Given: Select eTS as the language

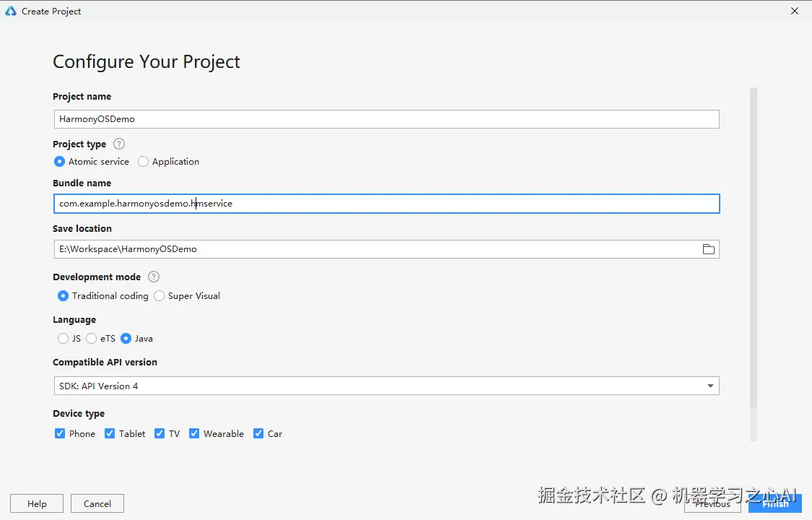Looking at the screenshot, I should 92,338.
